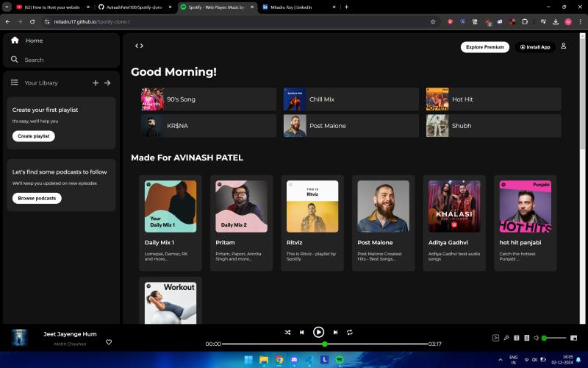Open the Hot Hit tile

[493, 99]
